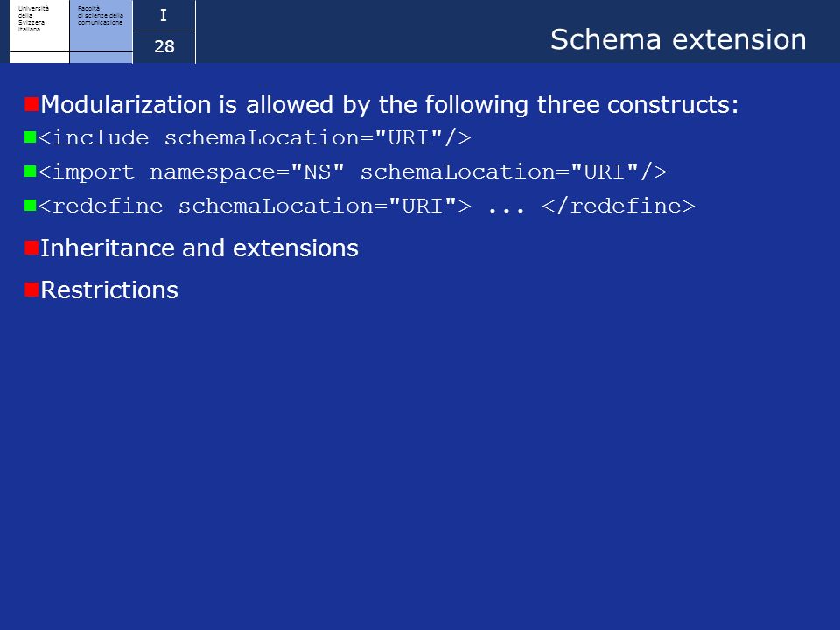
Task: Click the Schema extension title
Action: [678, 39]
